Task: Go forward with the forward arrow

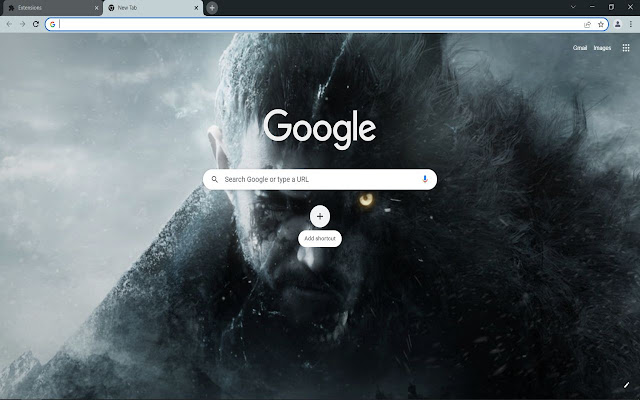Action: point(22,24)
